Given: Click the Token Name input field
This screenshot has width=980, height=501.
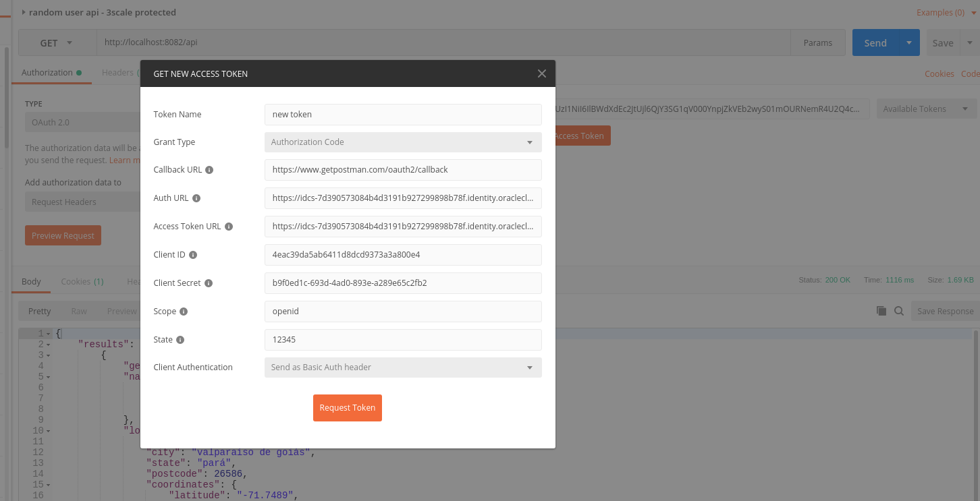Looking at the screenshot, I should (403, 115).
